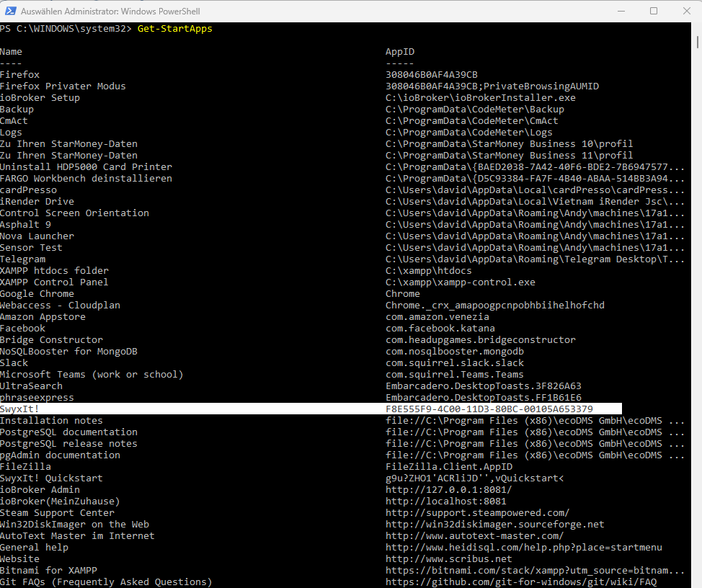Click the Firefox Privater Modus entry
Image resolution: width=702 pixels, height=588 pixels.
click(x=63, y=86)
